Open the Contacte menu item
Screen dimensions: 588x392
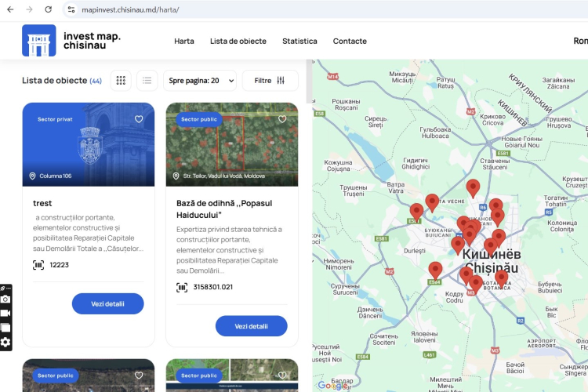350,42
